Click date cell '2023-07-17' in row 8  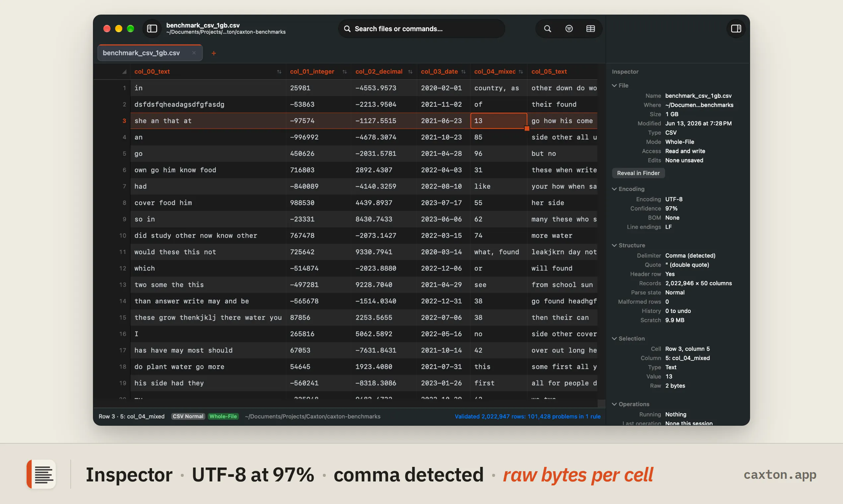(x=443, y=203)
